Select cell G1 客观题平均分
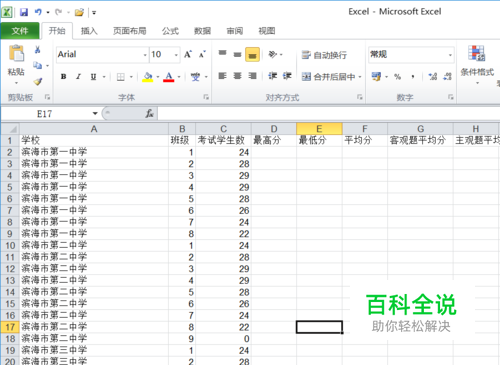Image resolution: width=500 pixels, height=365 pixels. pos(420,140)
